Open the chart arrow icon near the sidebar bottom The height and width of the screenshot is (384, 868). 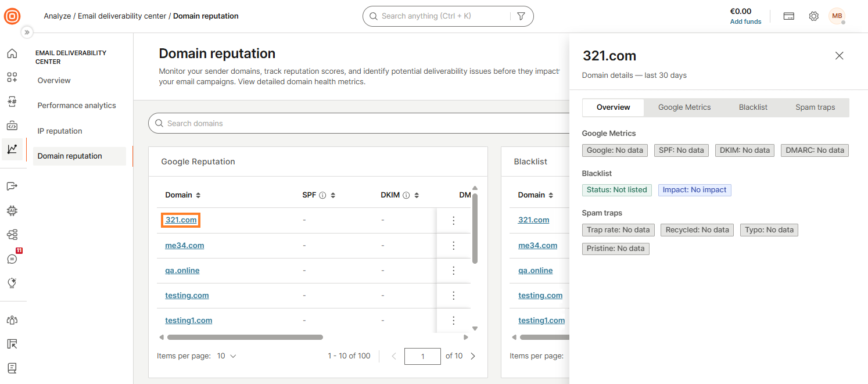(x=12, y=344)
